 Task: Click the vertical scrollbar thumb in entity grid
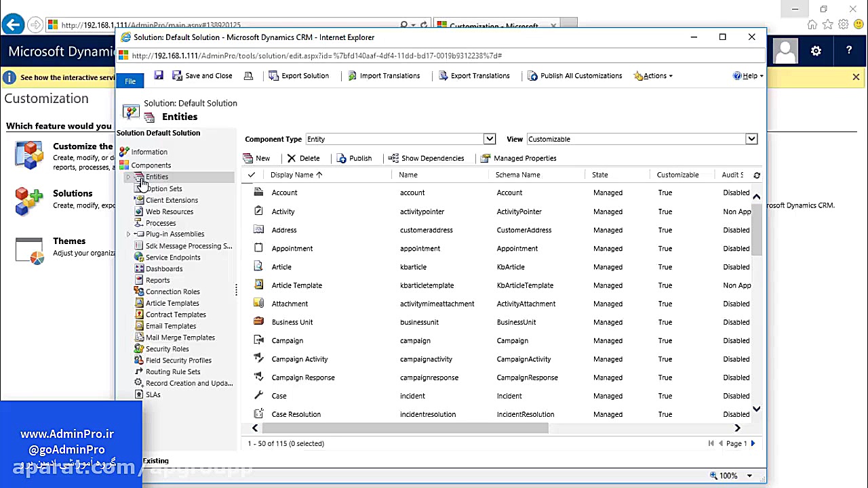click(757, 229)
